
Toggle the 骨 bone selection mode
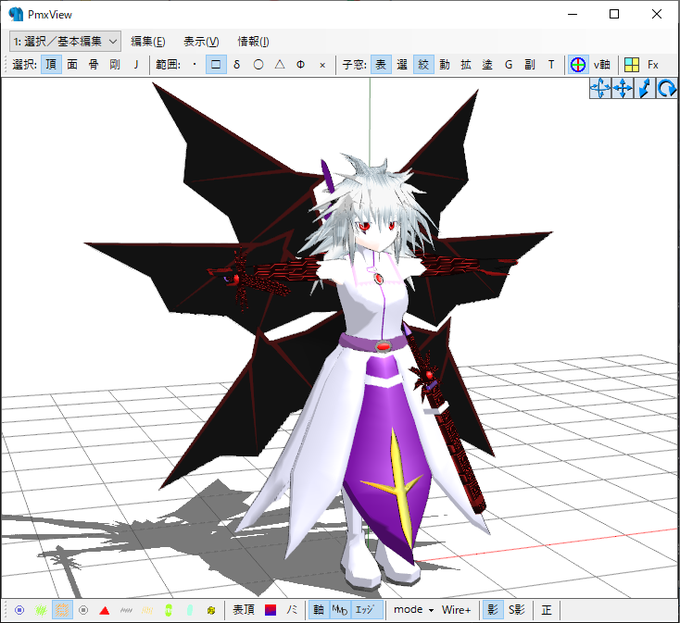[93, 65]
